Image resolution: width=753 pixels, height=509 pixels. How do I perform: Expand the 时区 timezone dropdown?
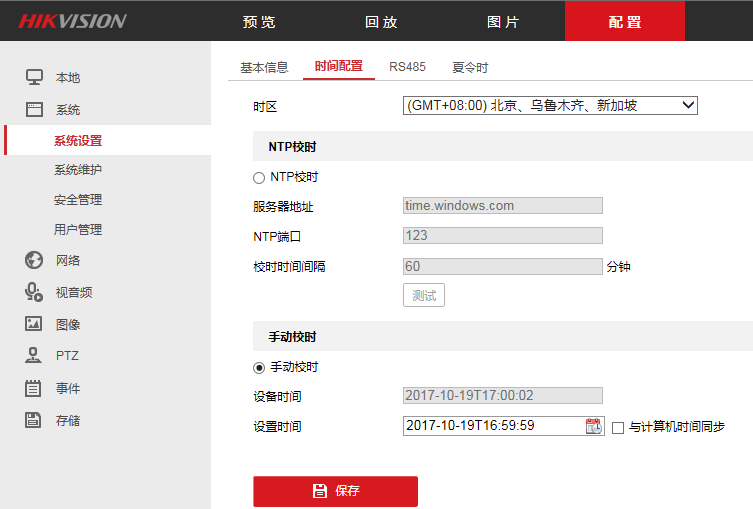coord(550,106)
